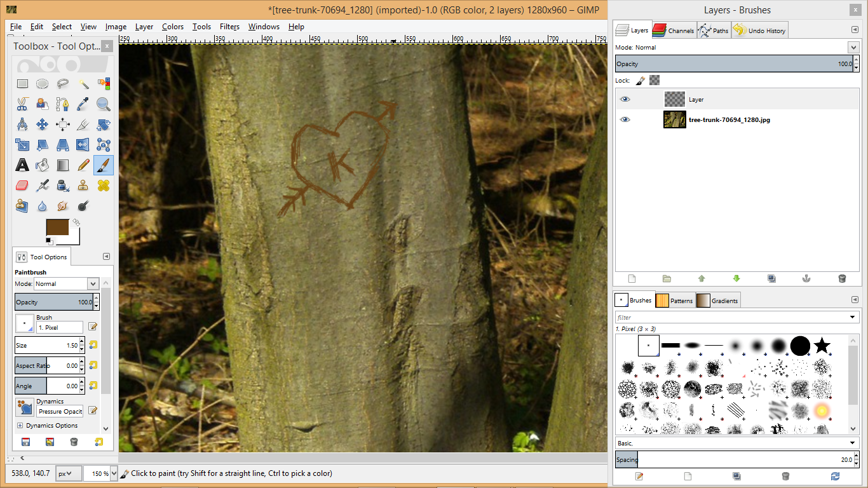The image size is (868, 488).
Task: Select the Crop tool
Action: coord(83,124)
